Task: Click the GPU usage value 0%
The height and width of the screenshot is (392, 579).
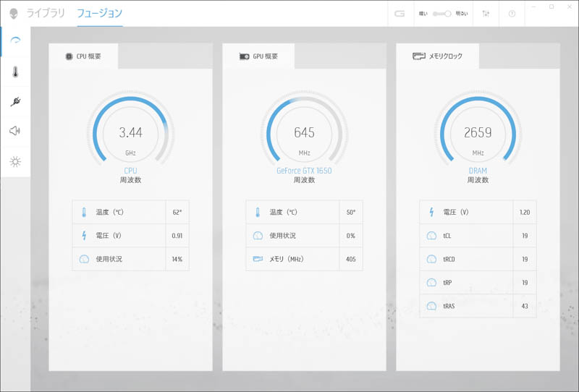Action: pos(351,236)
